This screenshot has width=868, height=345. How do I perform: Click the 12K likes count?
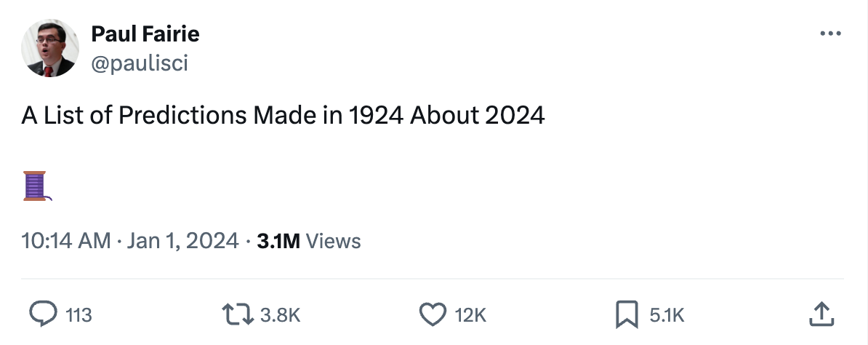470,315
